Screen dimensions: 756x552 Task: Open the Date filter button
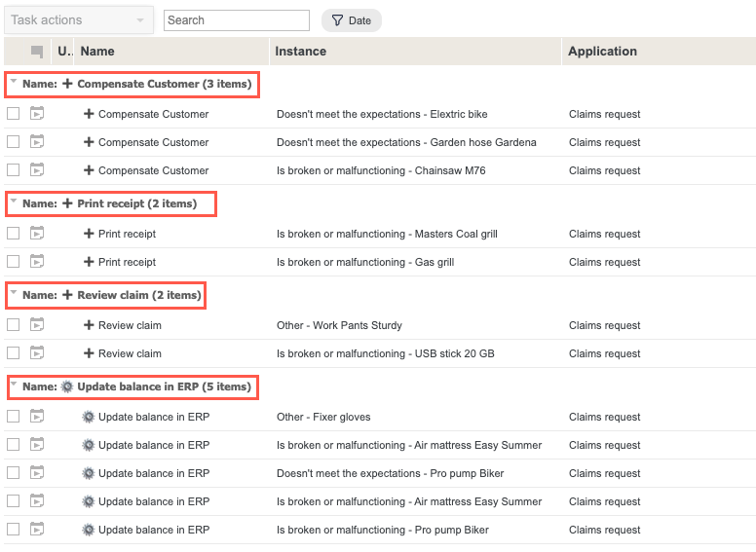pos(351,20)
